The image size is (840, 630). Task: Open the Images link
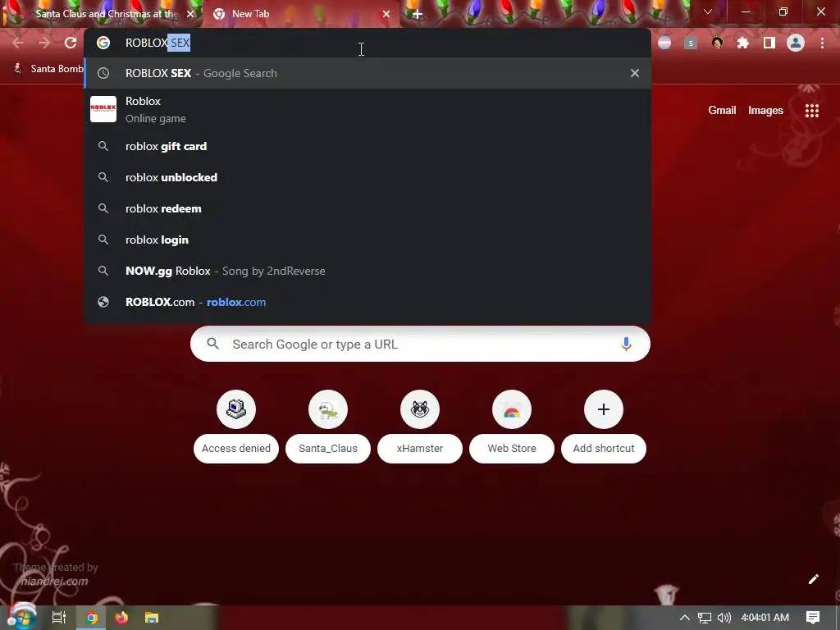(x=765, y=111)
